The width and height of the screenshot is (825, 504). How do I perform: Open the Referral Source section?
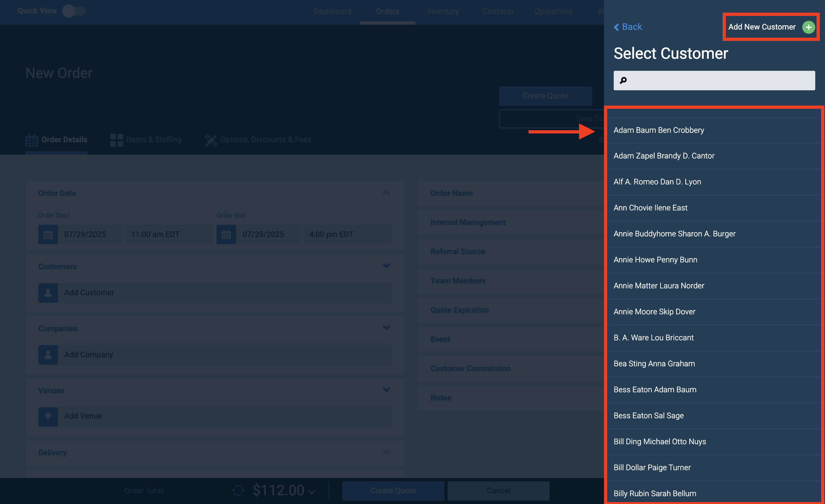pos(511,252)
